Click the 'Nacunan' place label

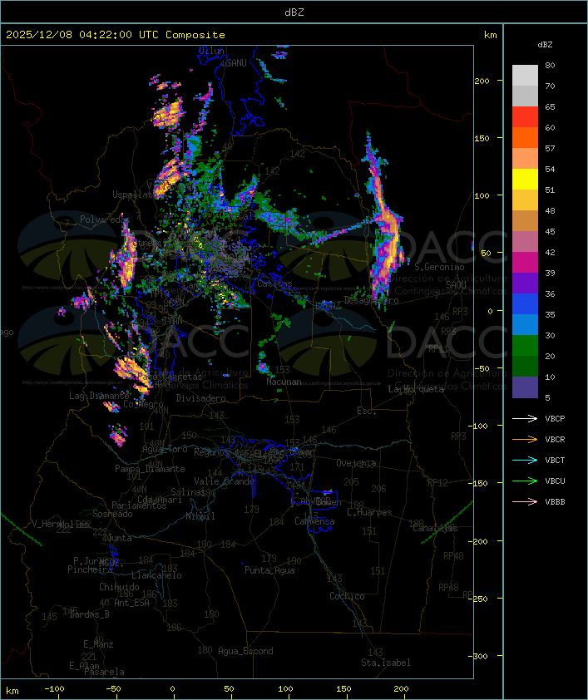pyautogui.click(x=284, y=382)
